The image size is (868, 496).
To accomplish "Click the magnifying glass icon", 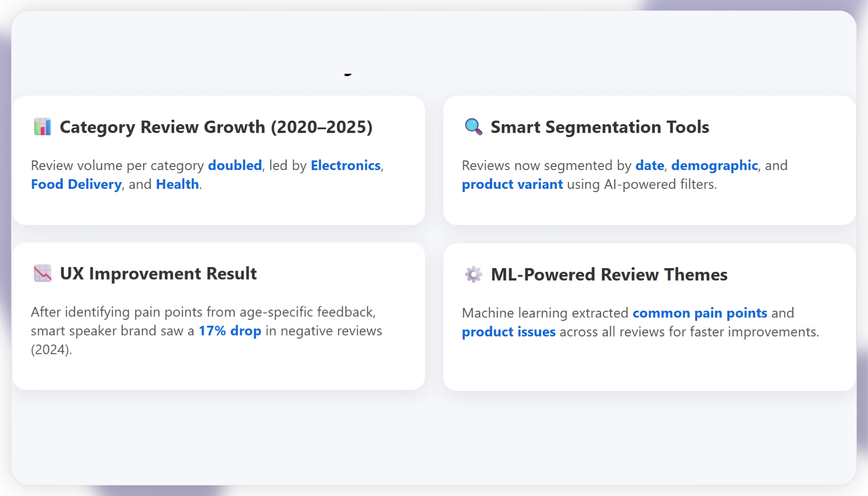I will pos(473,127).
